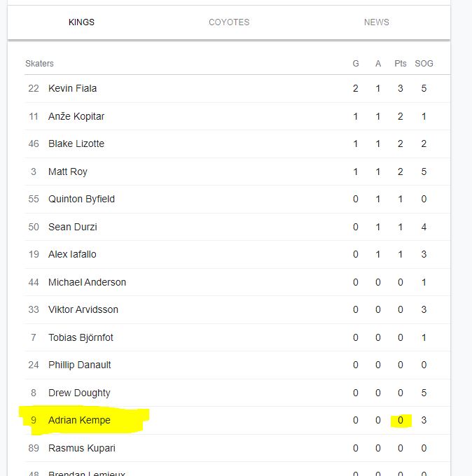
Task: Click the Pts column header
Action: tap(401, 64)
